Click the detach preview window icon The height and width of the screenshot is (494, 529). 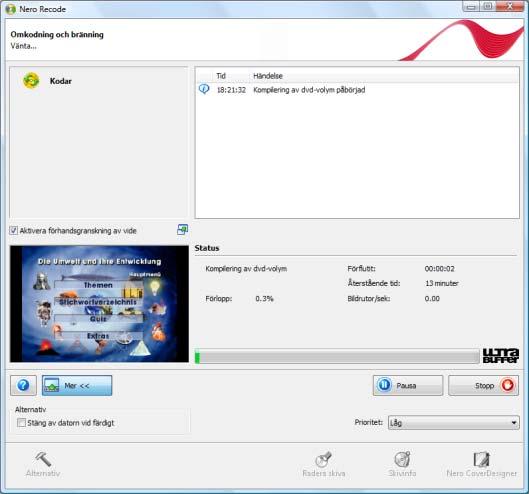click(x=182, y=229)
